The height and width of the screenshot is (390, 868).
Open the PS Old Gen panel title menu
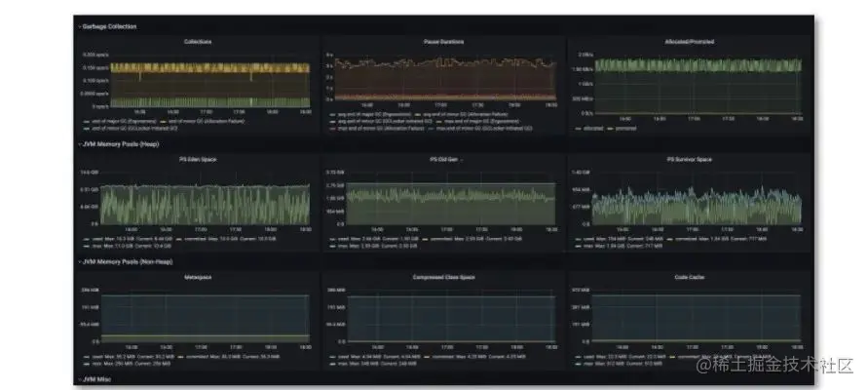443,160
